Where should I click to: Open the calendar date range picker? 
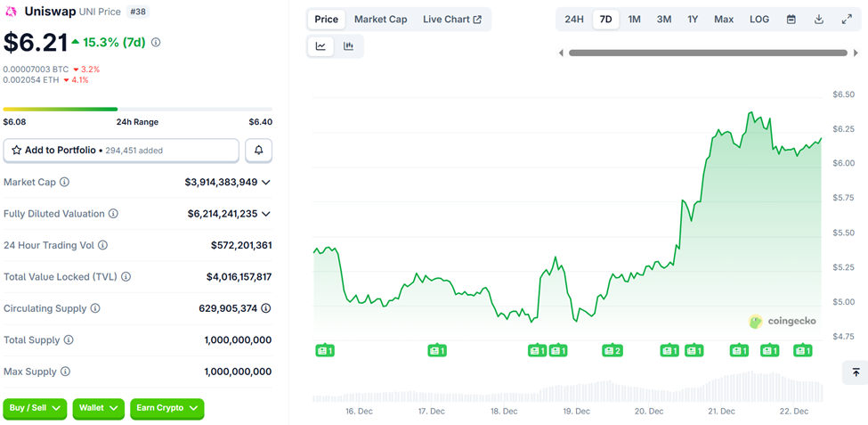(x=791, y=20)
